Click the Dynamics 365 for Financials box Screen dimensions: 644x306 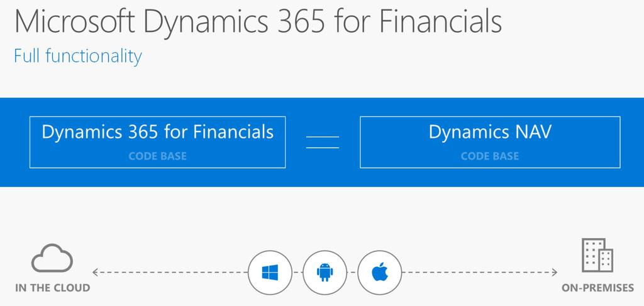point(158,142)
